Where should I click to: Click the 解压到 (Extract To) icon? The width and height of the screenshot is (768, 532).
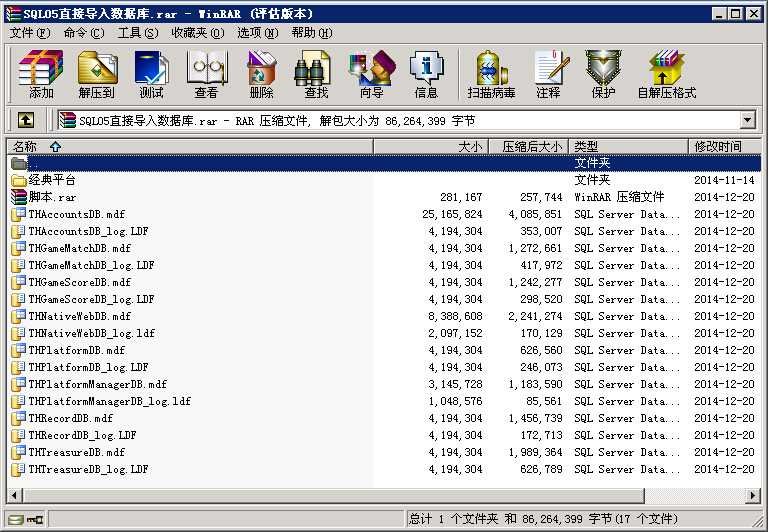(96, 74)
